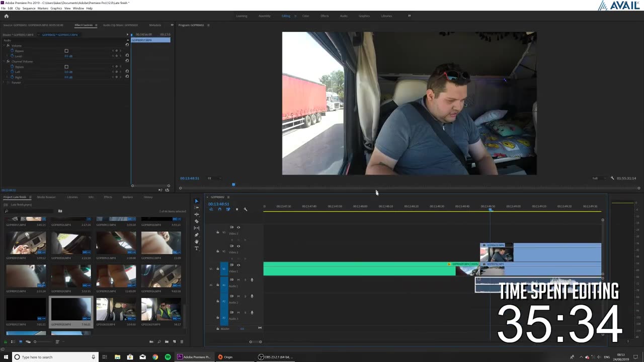Switch Project panel to Icon View
644x362 pixels.
[21, 342]
